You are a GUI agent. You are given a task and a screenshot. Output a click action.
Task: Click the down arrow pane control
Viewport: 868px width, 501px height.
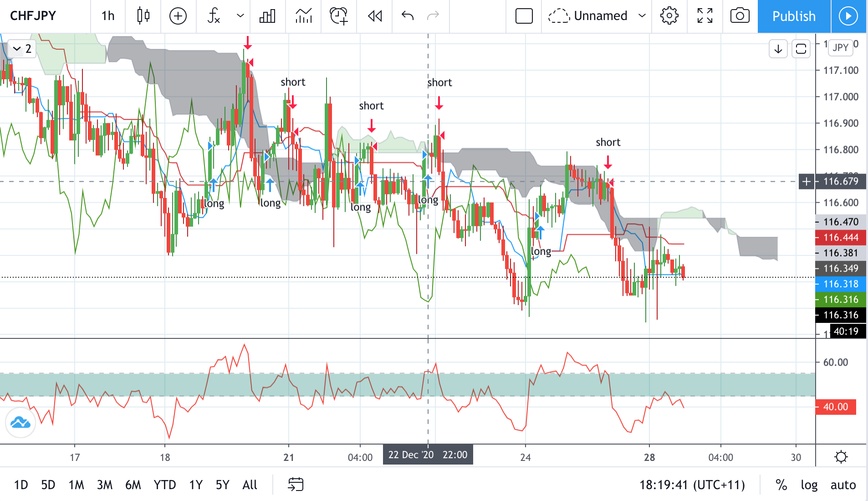778,49
